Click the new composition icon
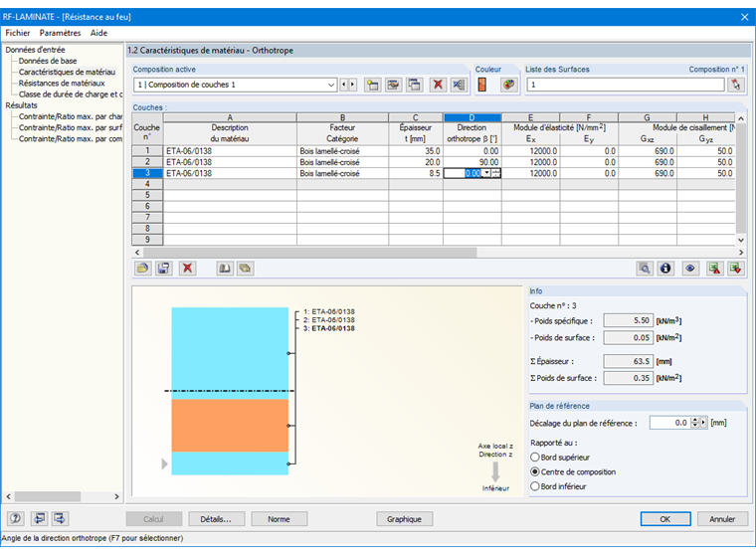The image size is (756, 555). tap(372, 85)
